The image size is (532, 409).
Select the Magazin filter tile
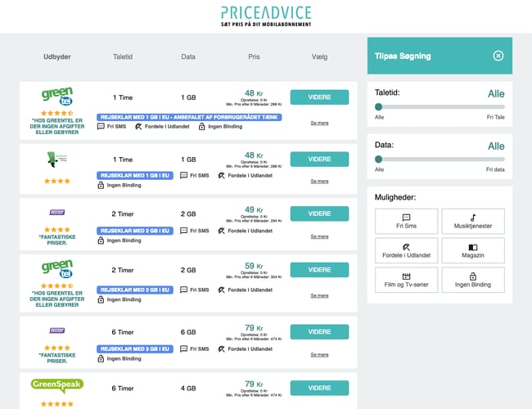pos(473,250)
